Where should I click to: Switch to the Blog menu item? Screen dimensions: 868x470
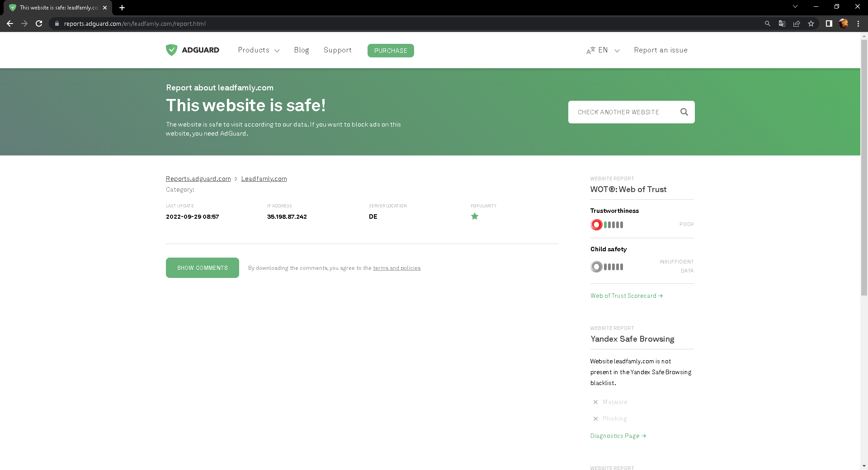tap(302, 50)
